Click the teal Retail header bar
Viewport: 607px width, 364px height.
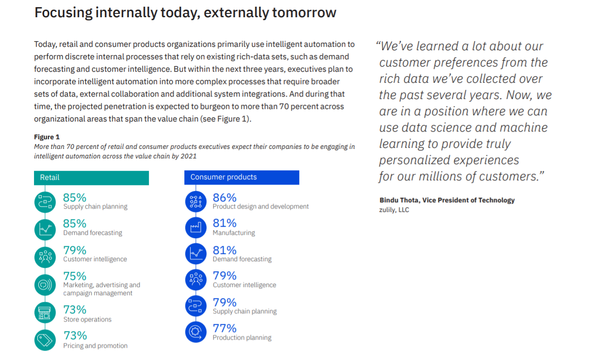tap(91, 177)
